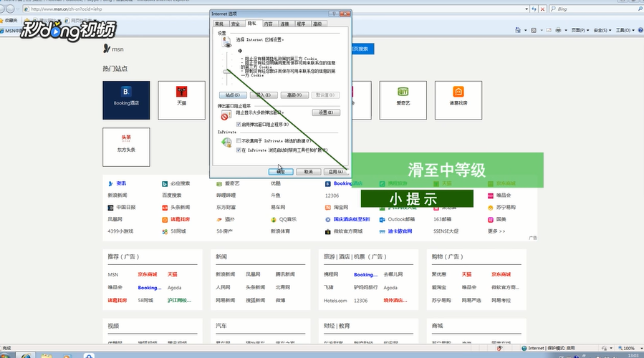Expand the address bar dropdown arrow
The width and height of the screenshot is (644, 358).
click(x=527, y=9)
